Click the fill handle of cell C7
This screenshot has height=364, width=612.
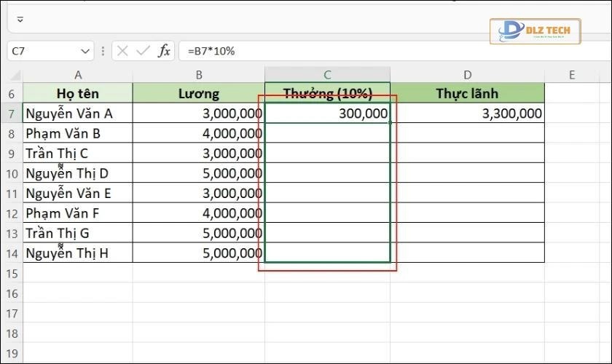[390, 122]
